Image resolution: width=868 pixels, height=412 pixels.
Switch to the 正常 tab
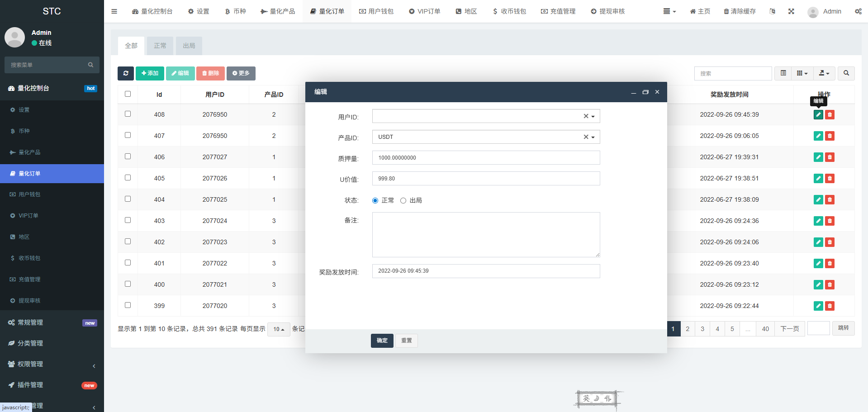(x=160, y=46)
